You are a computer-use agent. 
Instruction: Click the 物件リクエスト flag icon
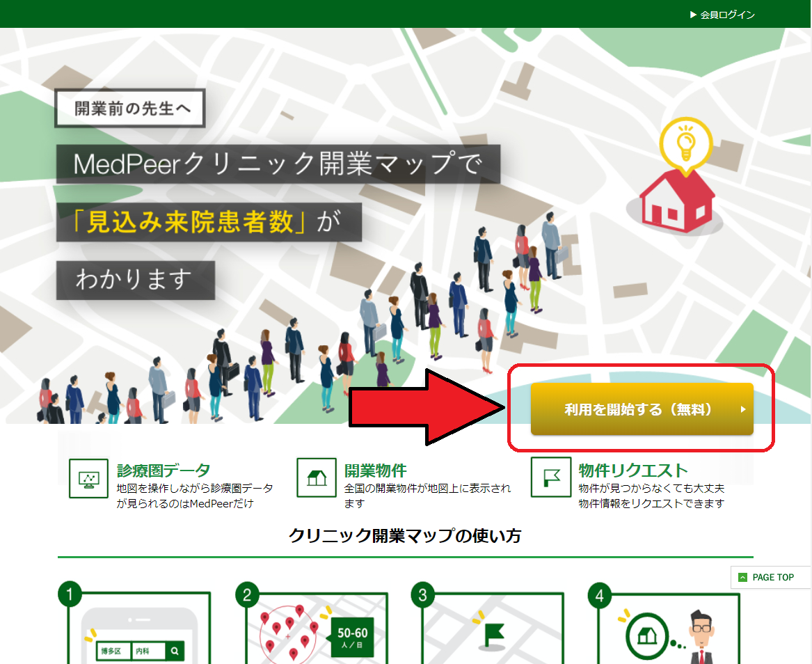(x=551, y=477)
